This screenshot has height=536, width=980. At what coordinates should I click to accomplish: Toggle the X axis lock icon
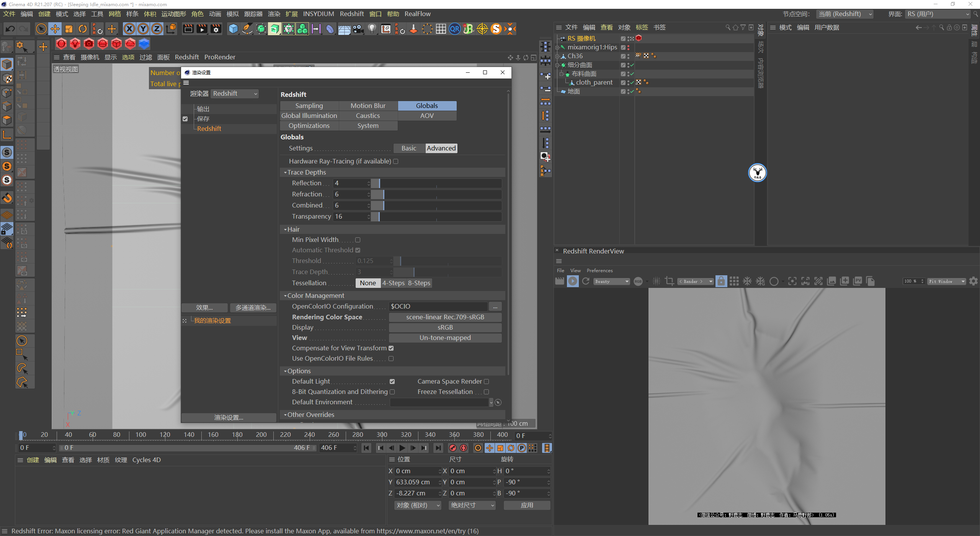click(x=129, y=29)
